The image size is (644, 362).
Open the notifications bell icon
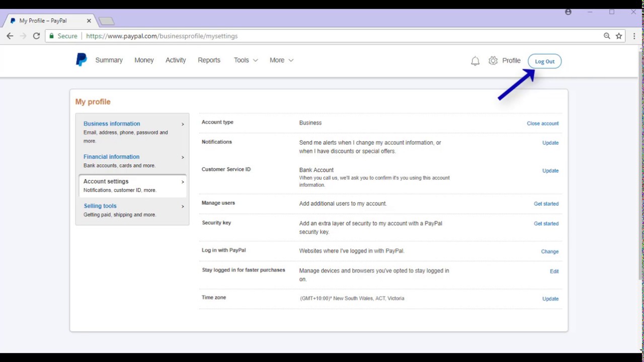click(475, 61)
